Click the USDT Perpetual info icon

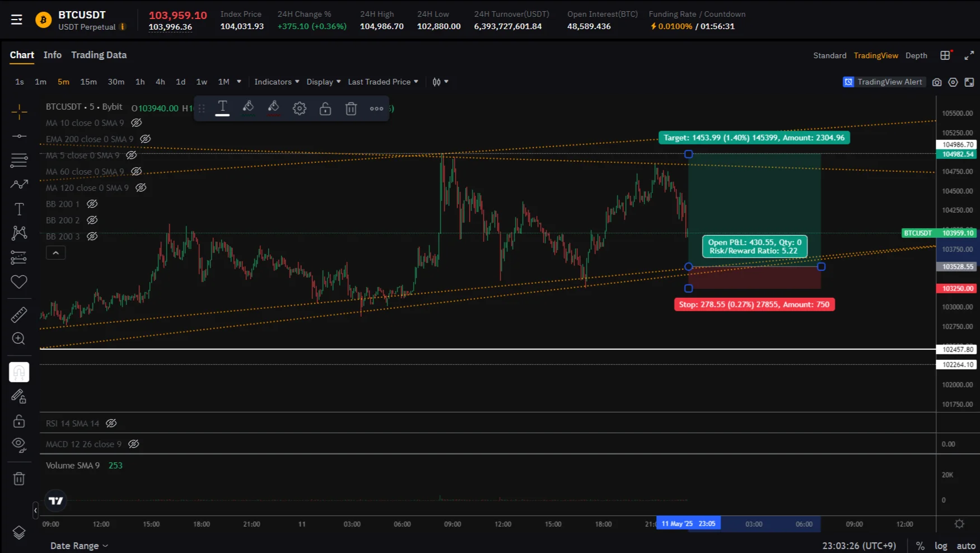pos(123,26)
